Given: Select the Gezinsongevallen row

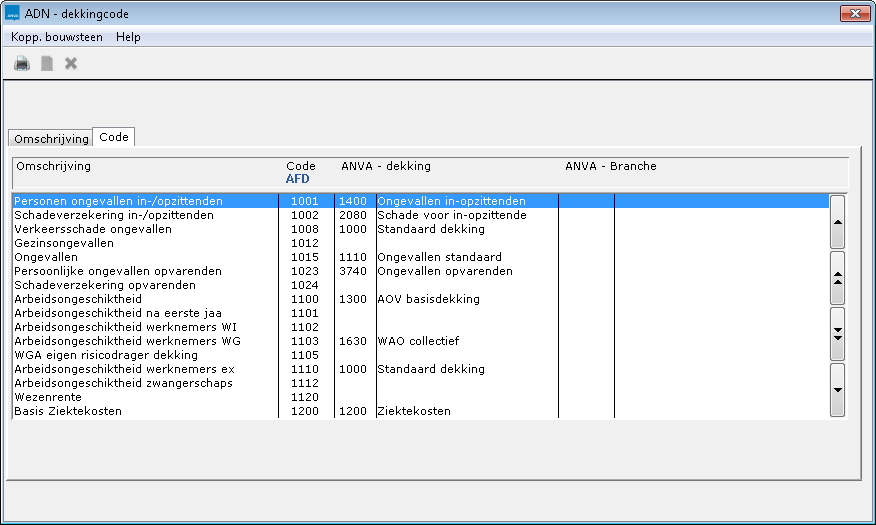Looking at the screenshot, I should point(65,243).
